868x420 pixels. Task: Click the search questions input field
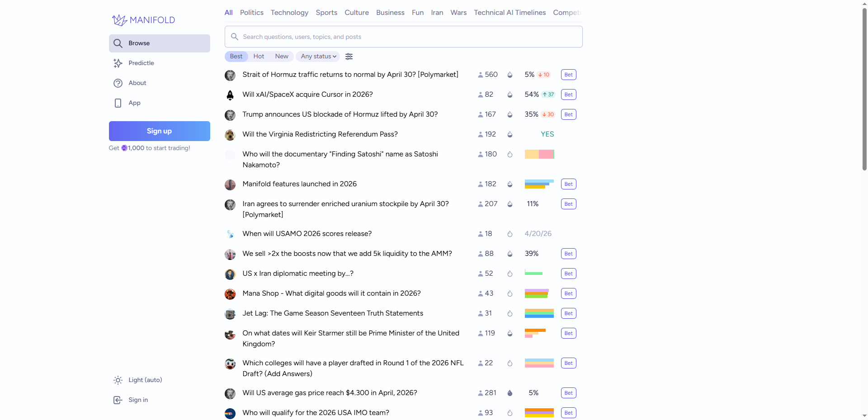pyautogui.click(x=403, y=37)
